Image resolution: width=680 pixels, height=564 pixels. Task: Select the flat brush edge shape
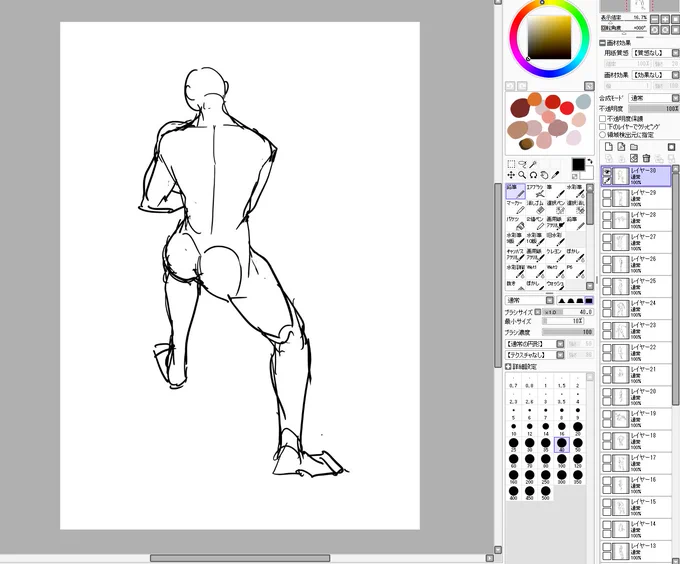(x=588, y=300)
